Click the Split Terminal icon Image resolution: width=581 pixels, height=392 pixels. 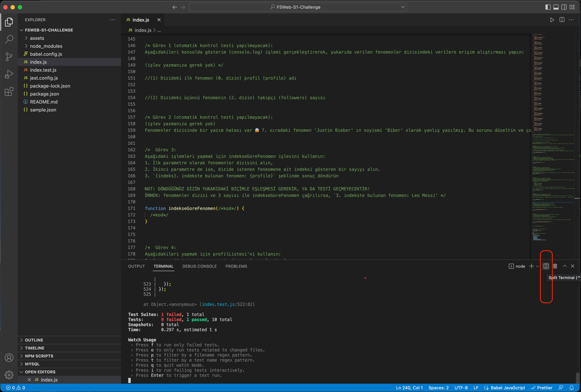point(546,266)
